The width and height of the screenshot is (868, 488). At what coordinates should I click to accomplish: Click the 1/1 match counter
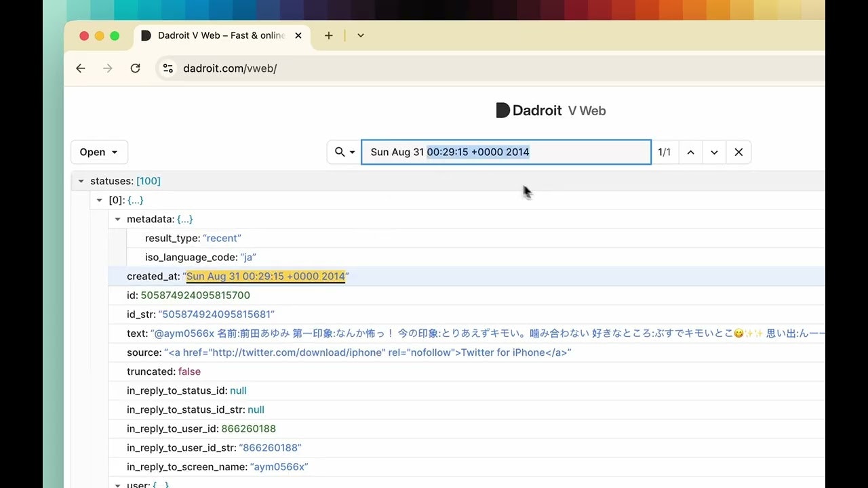pos(665,152)
